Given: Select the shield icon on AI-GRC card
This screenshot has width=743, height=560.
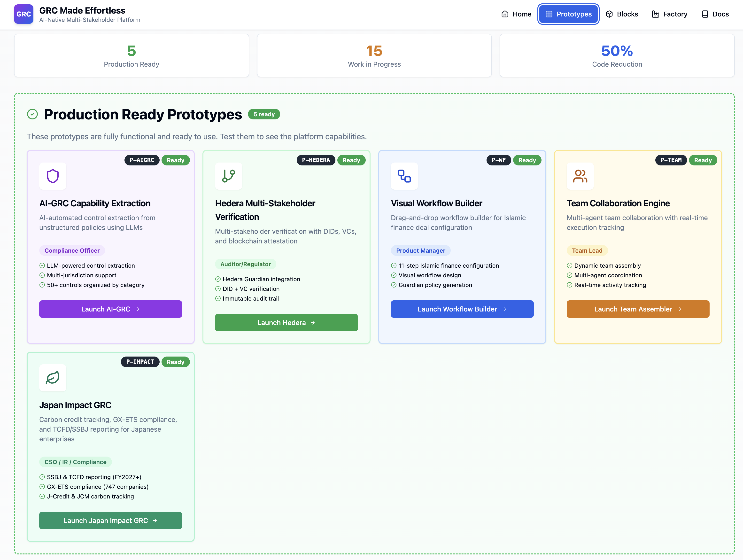Looking at the screenshot, I should (x=53, y=176).
